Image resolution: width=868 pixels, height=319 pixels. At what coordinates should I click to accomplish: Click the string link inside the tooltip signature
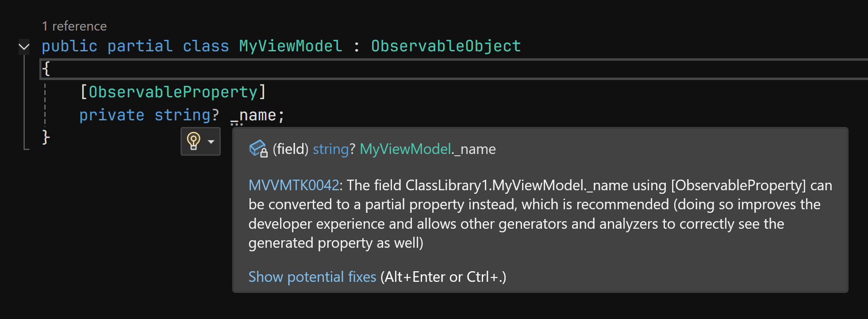point(330,149)
